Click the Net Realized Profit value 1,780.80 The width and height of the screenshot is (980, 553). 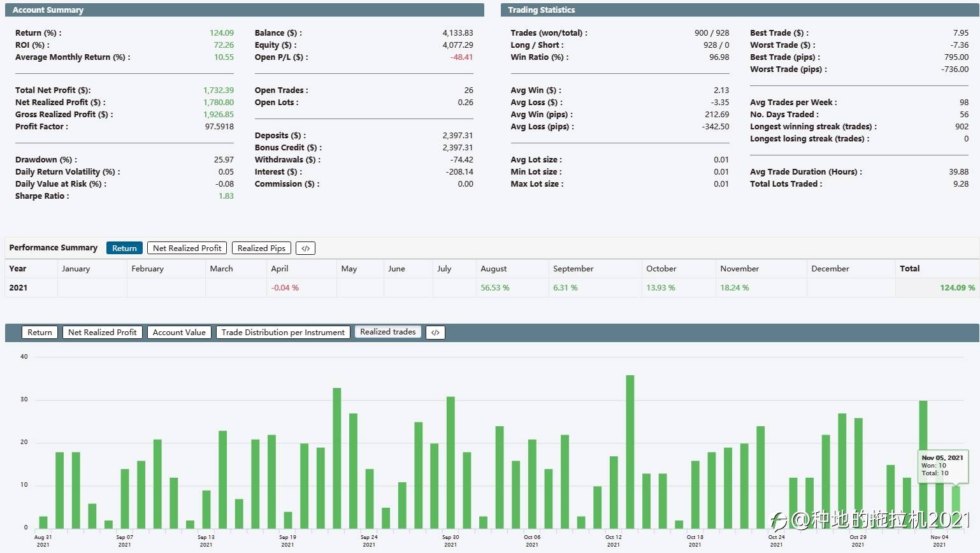pos(219,103)
